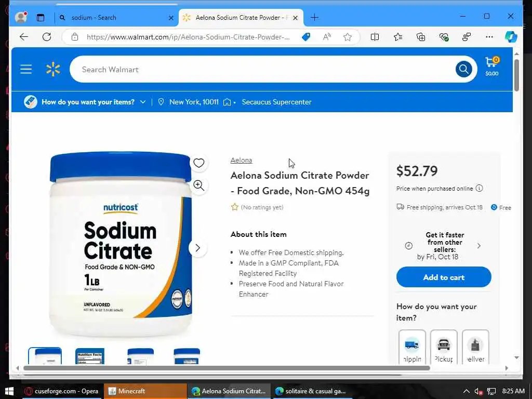Image resolution: width=532 pixels, height=399 pixels.
Task: Switch to Minecraft taskbar item
Action: [x=145, y=391]
